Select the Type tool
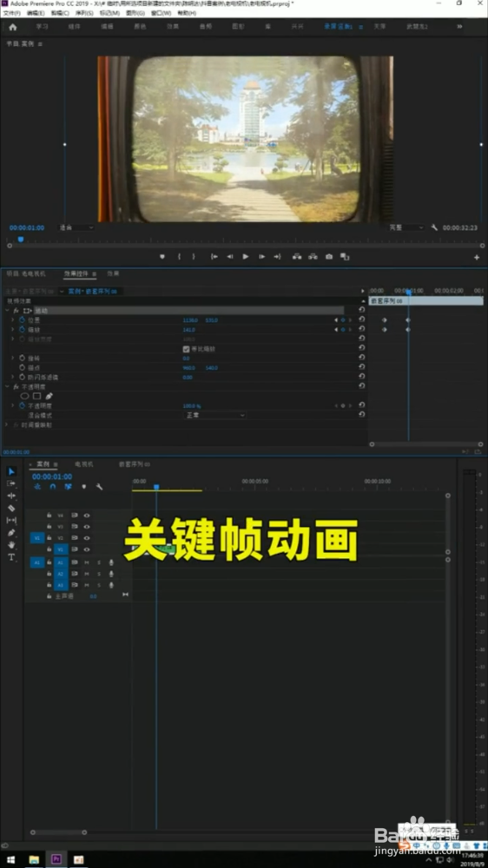The width and height of the screenshot is (488, 868). click(x=11, y=557)
